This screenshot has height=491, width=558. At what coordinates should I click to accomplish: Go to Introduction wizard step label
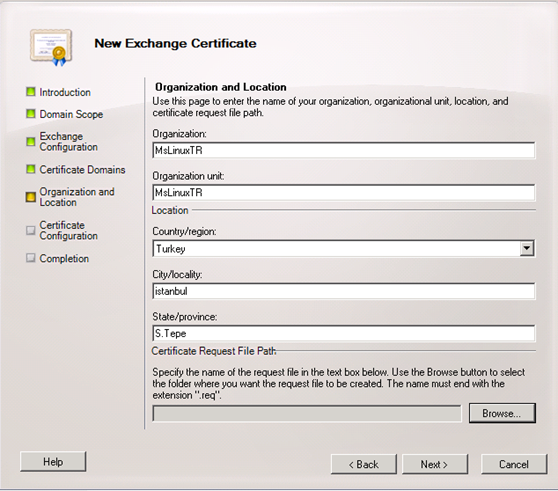click(65, 92)
